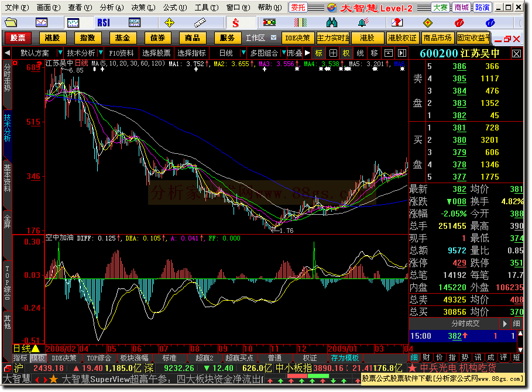Open the traffic light signal icon

pos(269,23)
